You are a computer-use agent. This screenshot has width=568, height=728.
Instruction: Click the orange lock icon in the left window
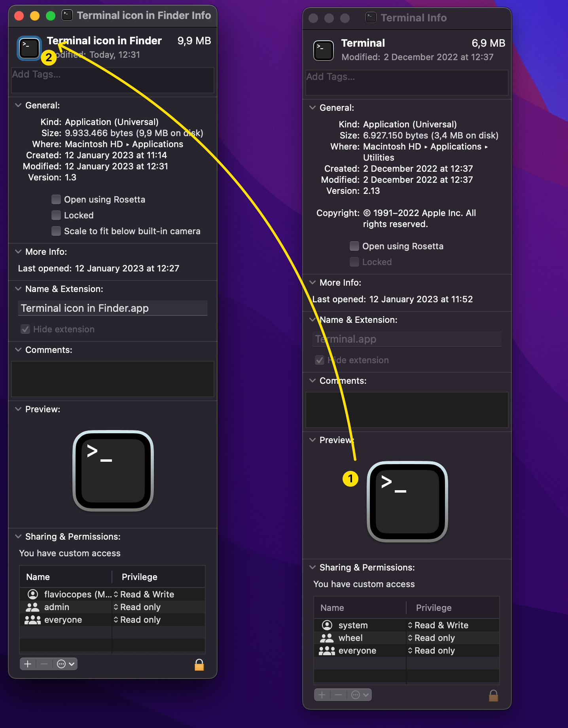[x=199, y=665]
